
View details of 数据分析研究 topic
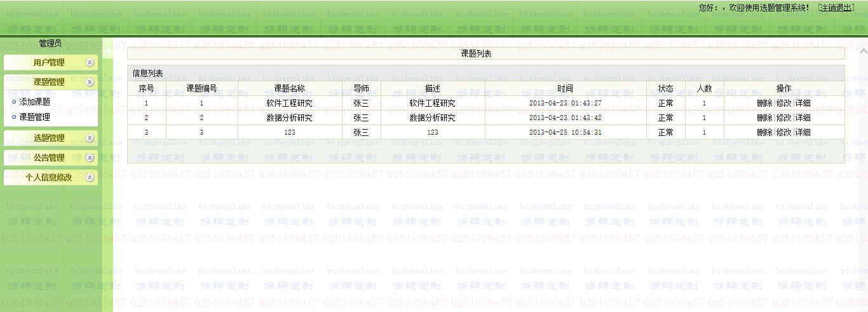[x=803, y=118]
